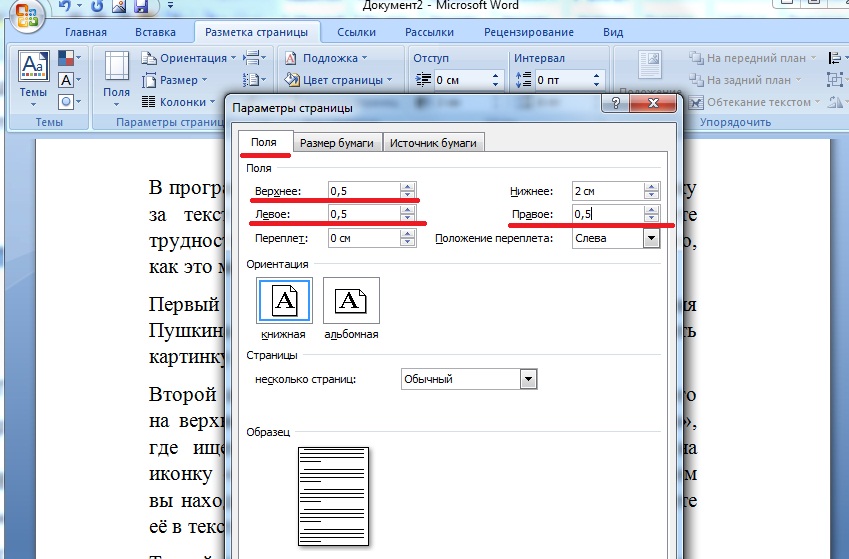
Task: Select the Поля tab in dialog
Action: (x=264, y=142)
